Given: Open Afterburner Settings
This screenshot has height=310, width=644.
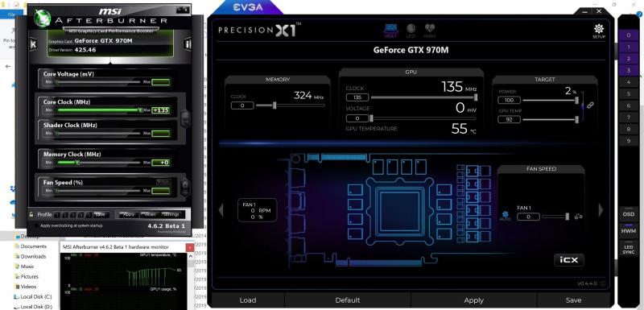Looking at the screenshot, I should pos(171,214).
